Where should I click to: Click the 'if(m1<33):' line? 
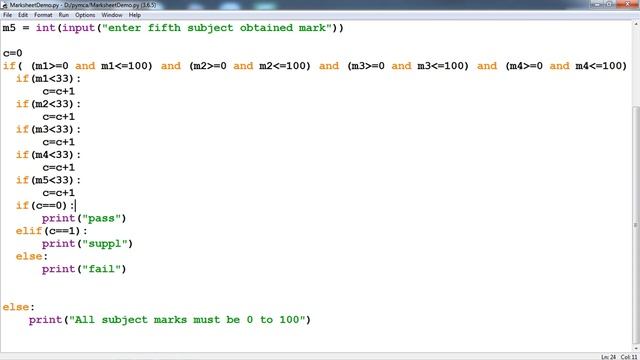click(x=48, y=79)
